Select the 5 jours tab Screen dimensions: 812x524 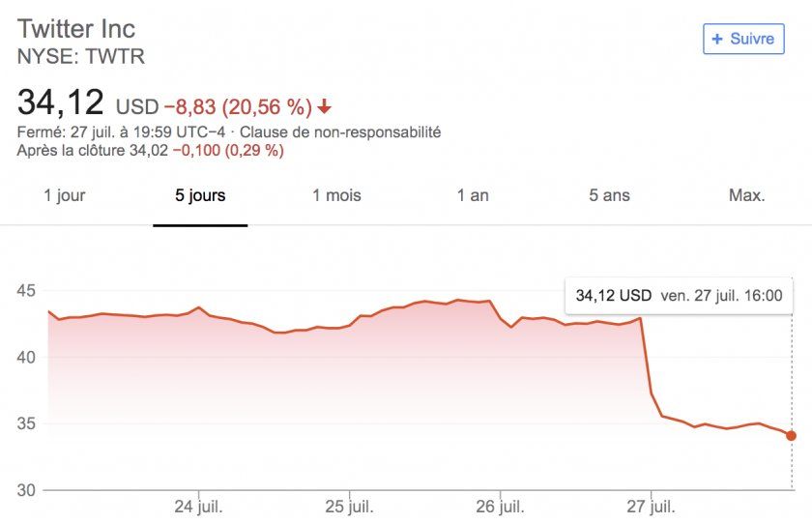tap(200, 195)
